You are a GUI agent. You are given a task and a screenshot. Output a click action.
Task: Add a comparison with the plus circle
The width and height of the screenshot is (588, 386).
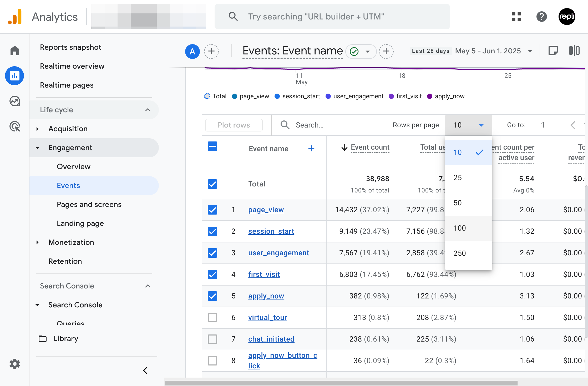click(211, 51)
